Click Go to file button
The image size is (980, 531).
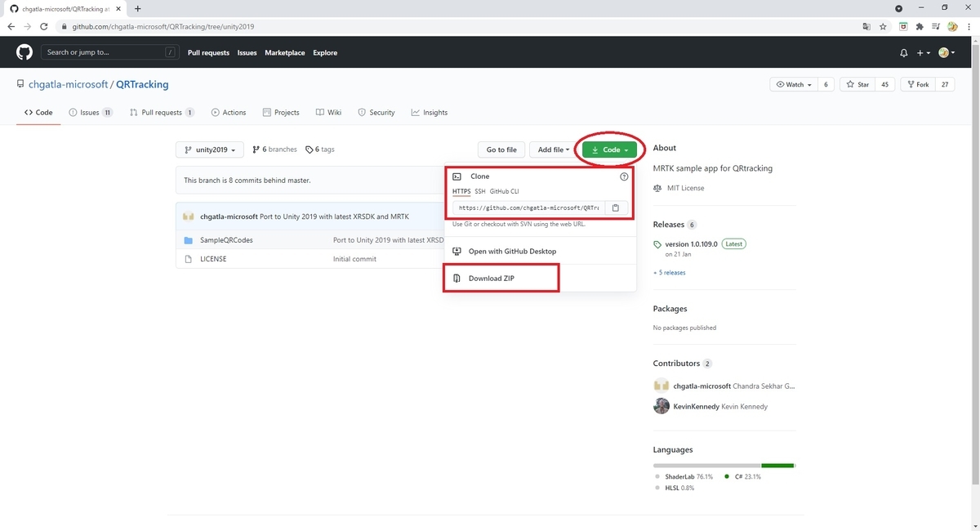click(x=501, y=149)
